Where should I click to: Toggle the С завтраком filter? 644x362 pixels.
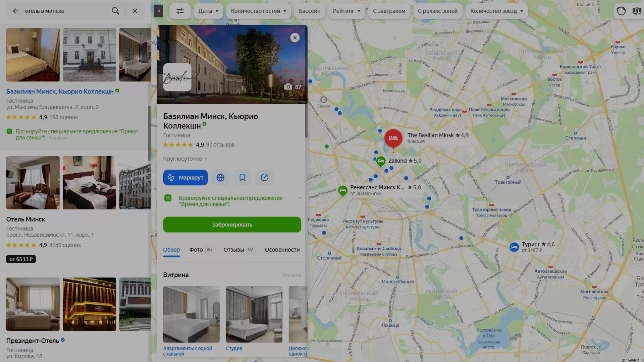(x=389, y=11)
